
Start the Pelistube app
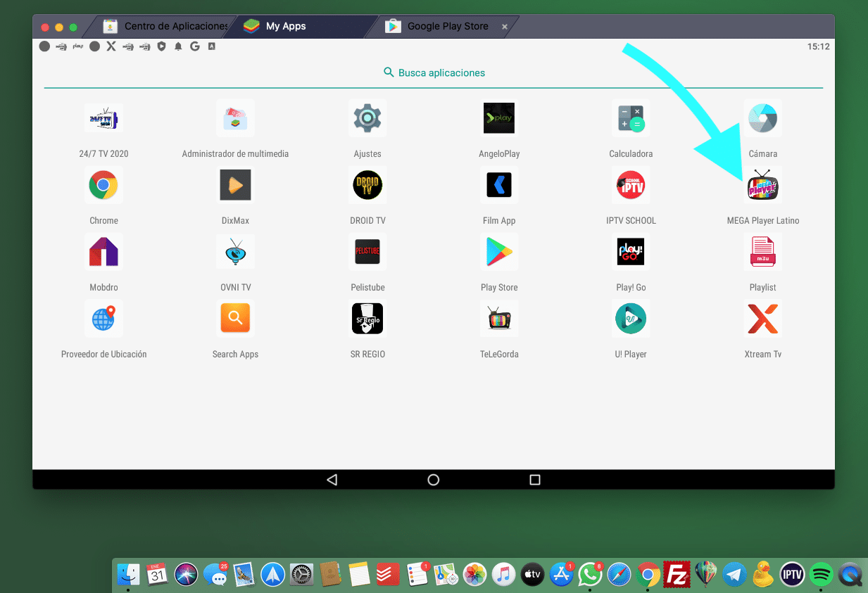coord(367,252)
